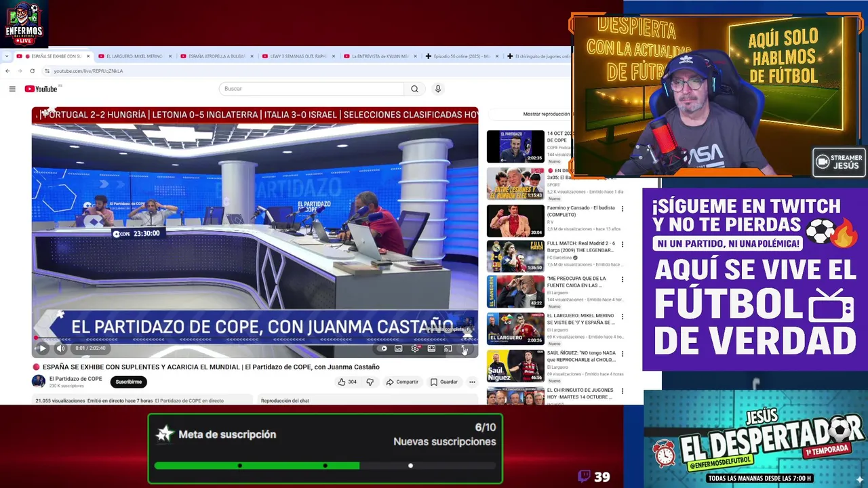
Task: Switch to EL LARGUERO: MIKEL MERINO tab
Action: 134,56
